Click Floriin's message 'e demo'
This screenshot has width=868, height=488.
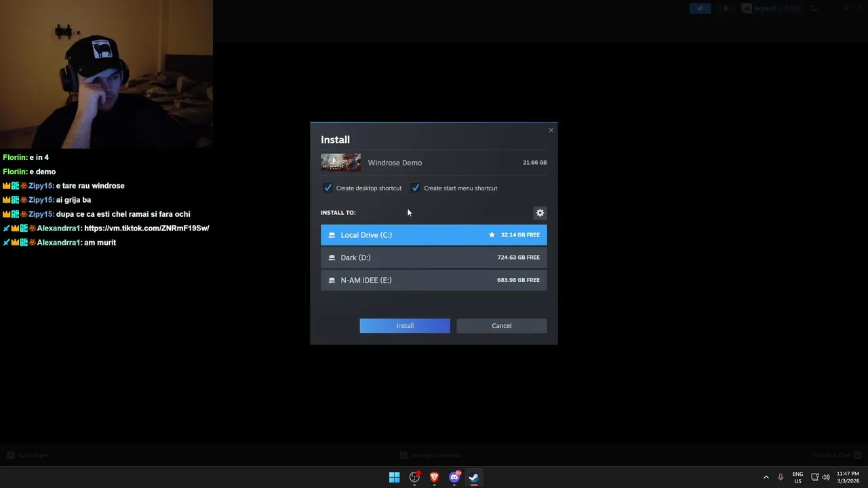(x=43, y=171)
